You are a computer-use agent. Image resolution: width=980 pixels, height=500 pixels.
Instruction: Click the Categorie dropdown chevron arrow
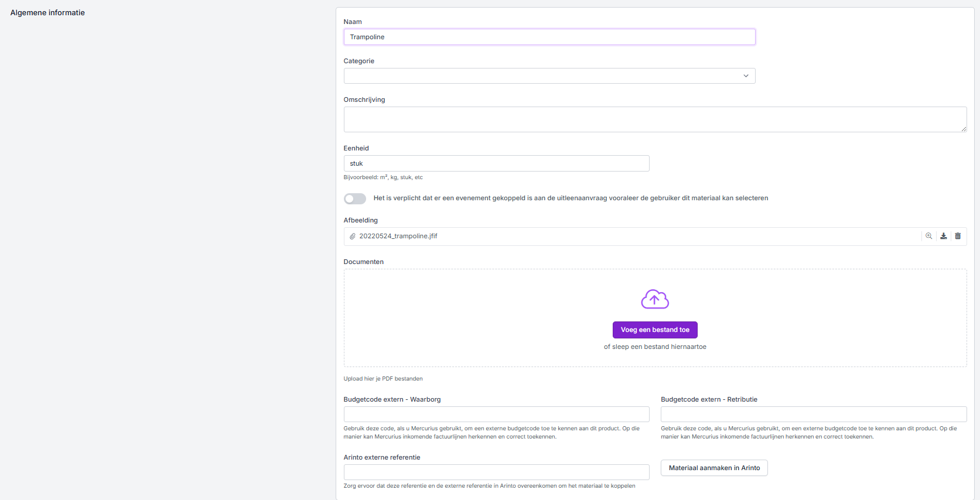[746, 76]
